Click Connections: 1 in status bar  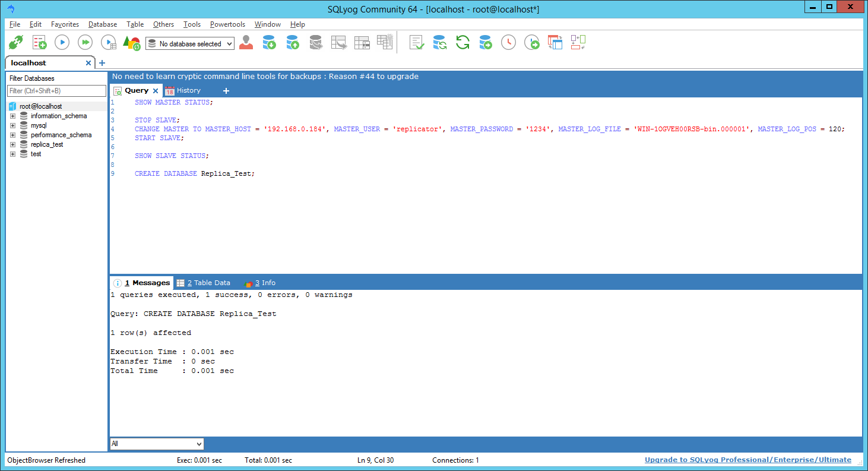(455, 460)
